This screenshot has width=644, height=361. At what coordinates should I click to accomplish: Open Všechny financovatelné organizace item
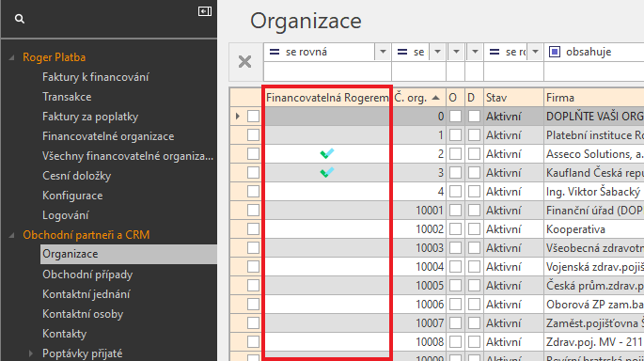click(128, 156)
